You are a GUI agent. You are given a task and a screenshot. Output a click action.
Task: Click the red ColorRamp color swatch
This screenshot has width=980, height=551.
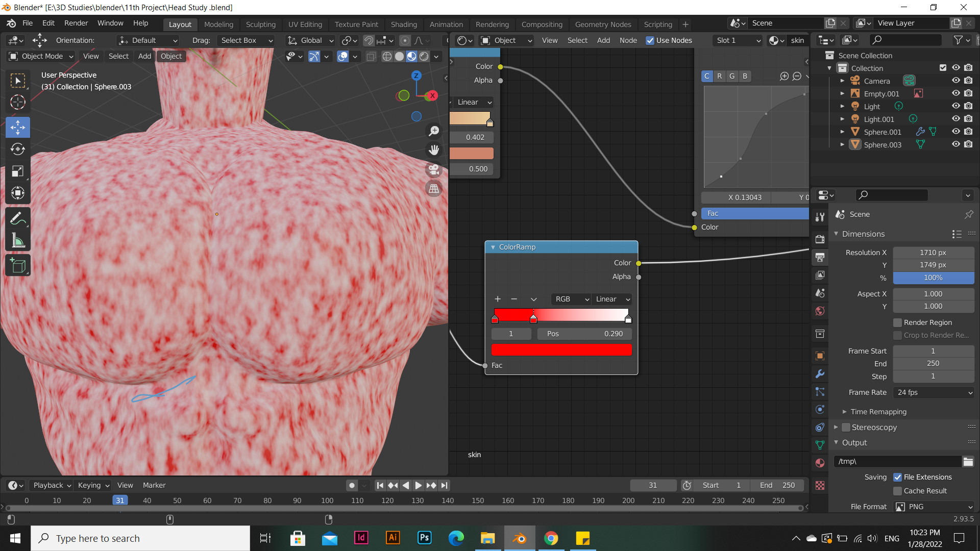[561, 349]
